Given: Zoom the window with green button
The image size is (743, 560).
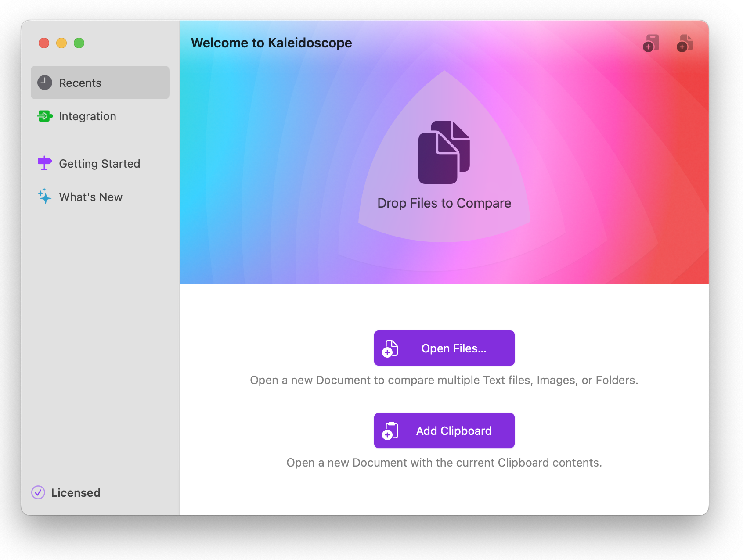Looking at the screenshot, I should pos(79,43).
